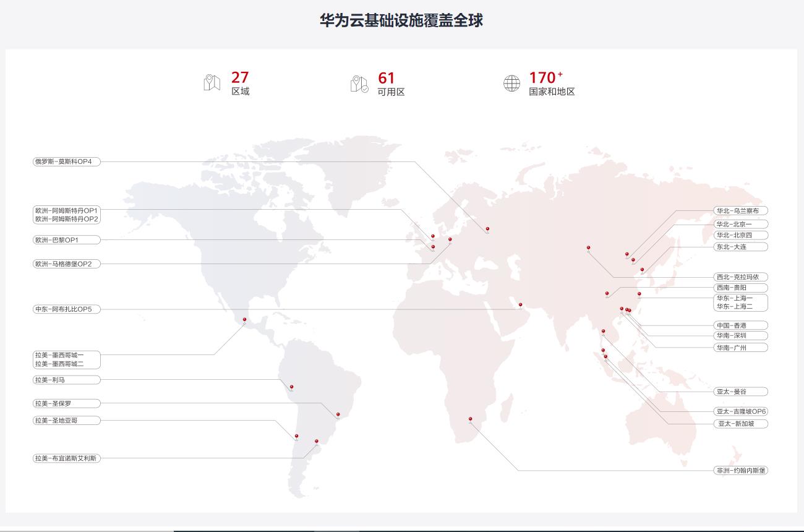Click the 西南-贵阳 region label

[x=740, y=288]
